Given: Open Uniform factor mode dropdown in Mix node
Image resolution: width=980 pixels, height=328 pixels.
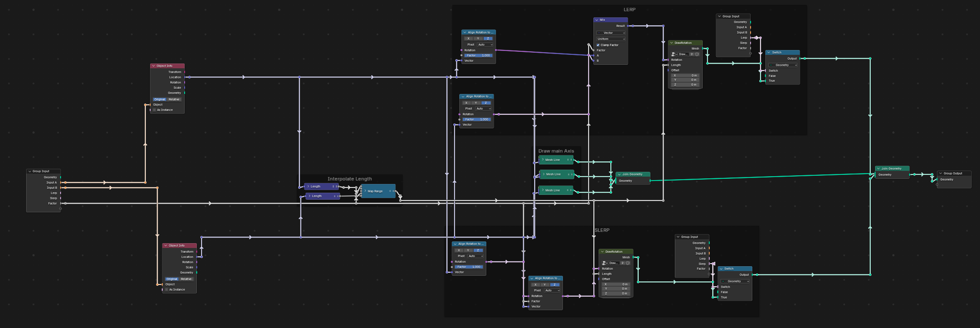Looking at the screenshot, I should tap(611, 39).
